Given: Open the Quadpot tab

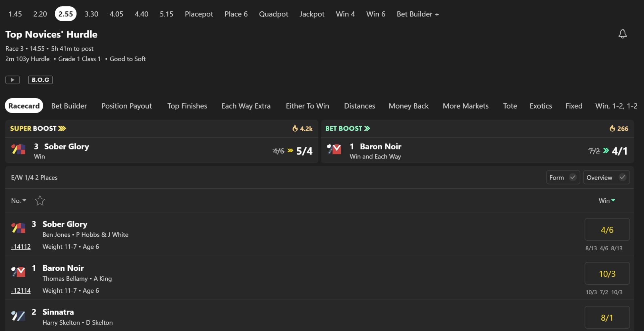Looking at the screenshot, I should (273, 14).
